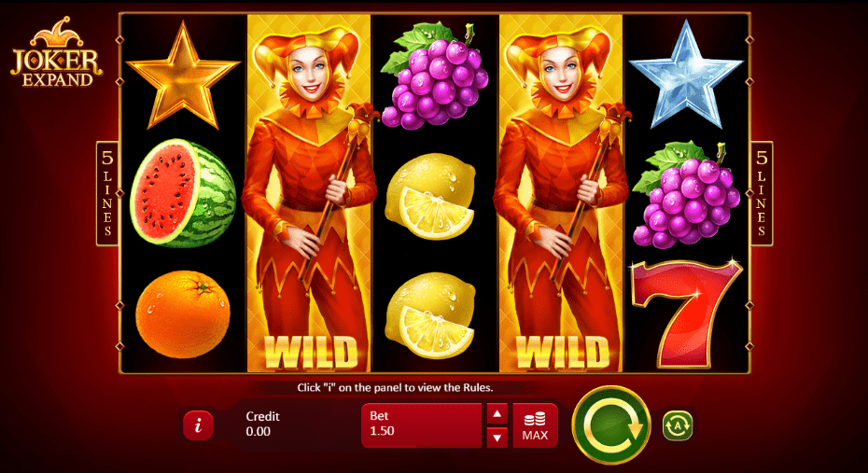Click the Credit 0.00 display
Screen dimensions: 868x473
click(x=263, y=424)
